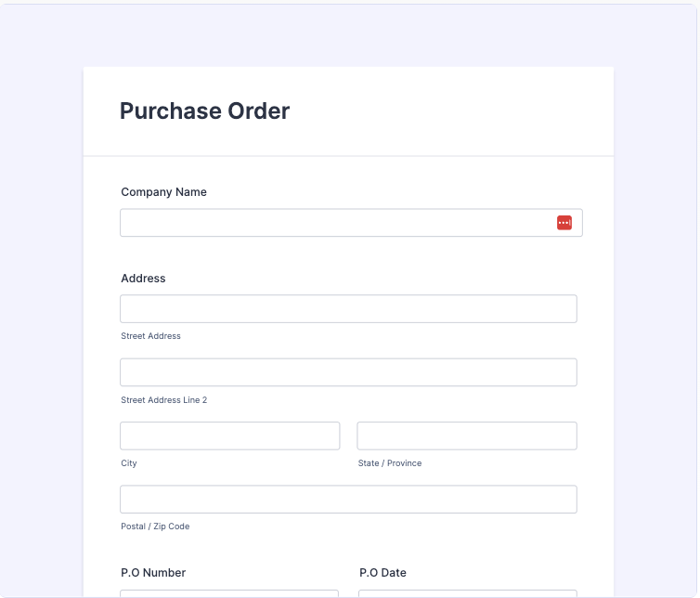Click the "City" sublabel text
The width and height of the screenshot is (700, 598).
[129, 463]
